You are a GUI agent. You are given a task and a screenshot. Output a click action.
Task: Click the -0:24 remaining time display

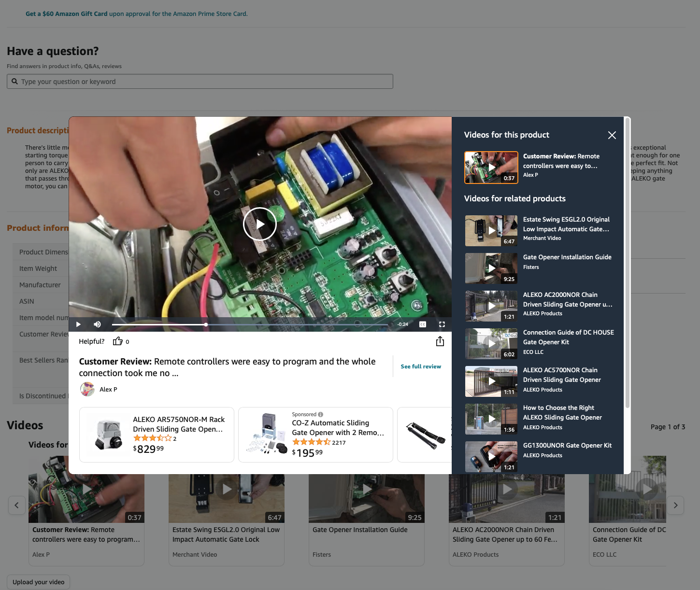[x=402, y=324]
